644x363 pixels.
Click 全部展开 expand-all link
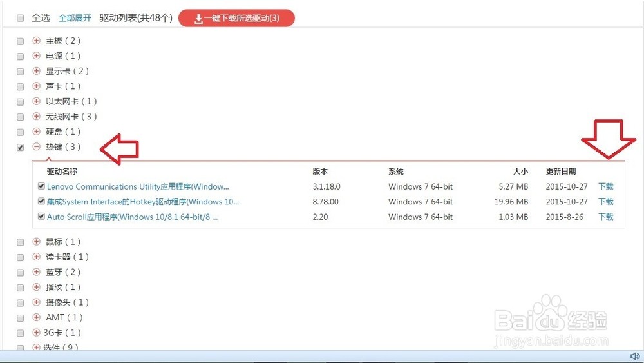(75, 18)
